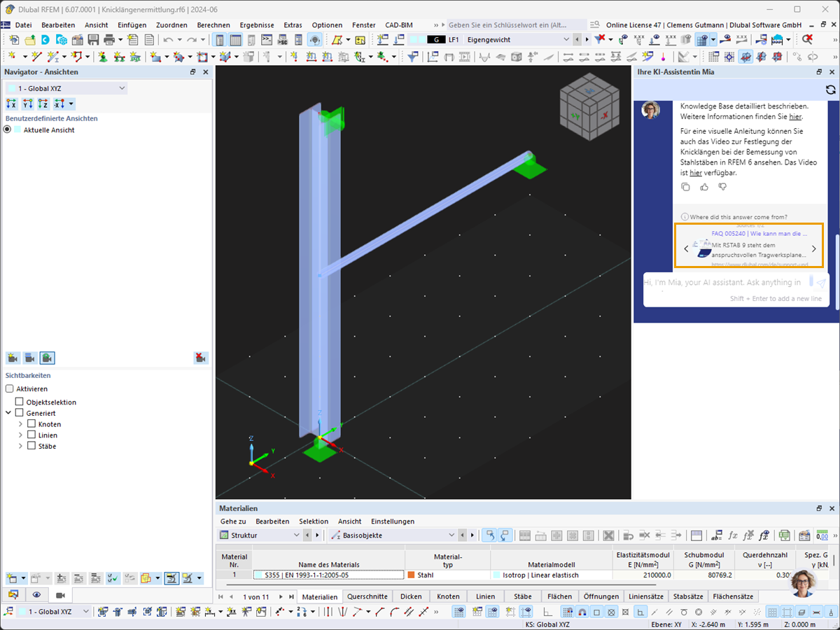Click the view along Z axis icon

(43, 104)
